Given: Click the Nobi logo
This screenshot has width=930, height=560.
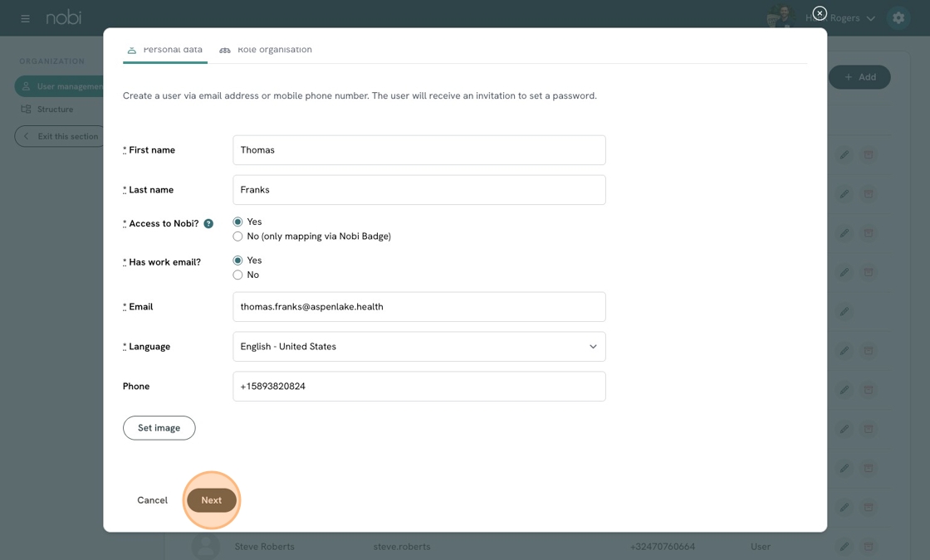Looking at the screenshot, I should (64, 17).
